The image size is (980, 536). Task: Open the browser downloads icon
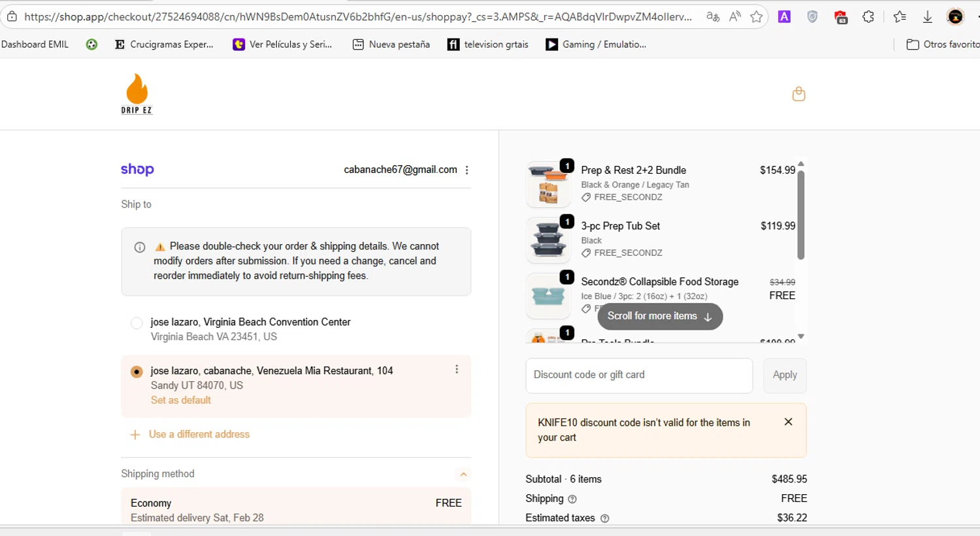(x=927, y=17)
